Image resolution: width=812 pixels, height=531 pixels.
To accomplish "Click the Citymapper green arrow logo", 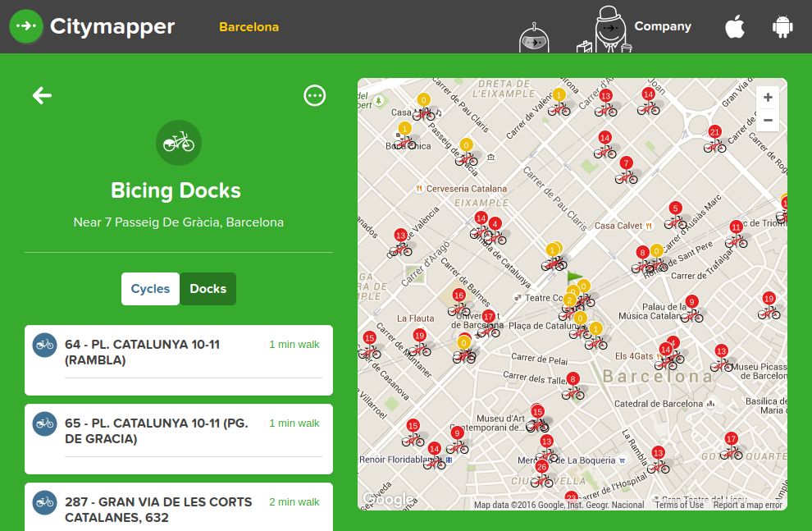I will click(x=26, y=26).
